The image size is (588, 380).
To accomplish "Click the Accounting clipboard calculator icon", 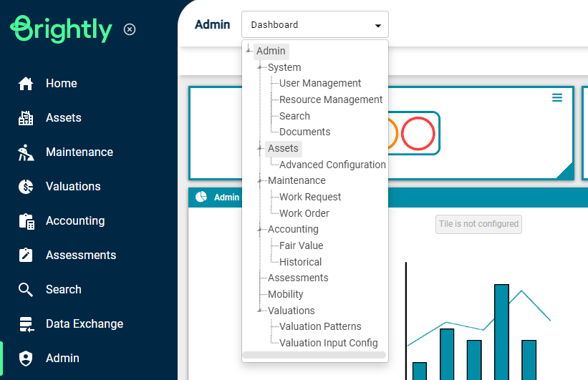I will tap(26, 221).
